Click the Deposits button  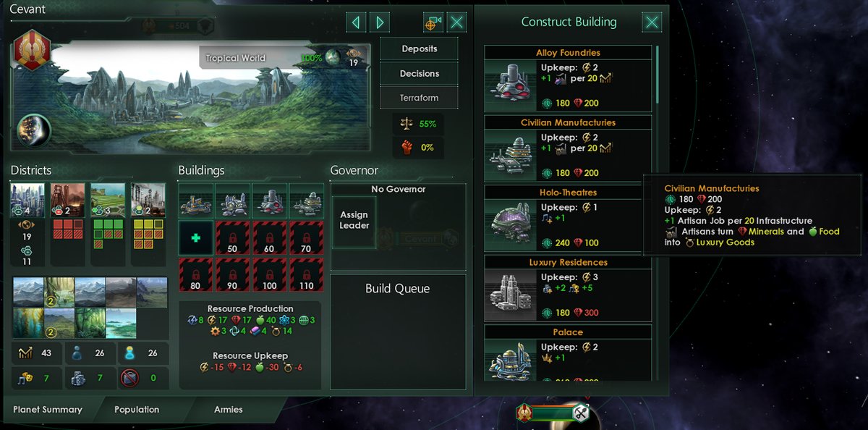coord(420,49)
